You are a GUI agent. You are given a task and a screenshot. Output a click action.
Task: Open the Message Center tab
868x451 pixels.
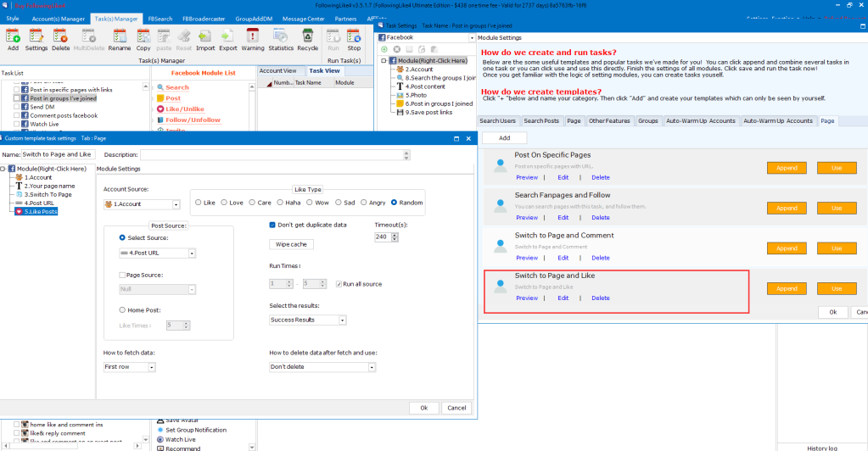pos(304,19)
